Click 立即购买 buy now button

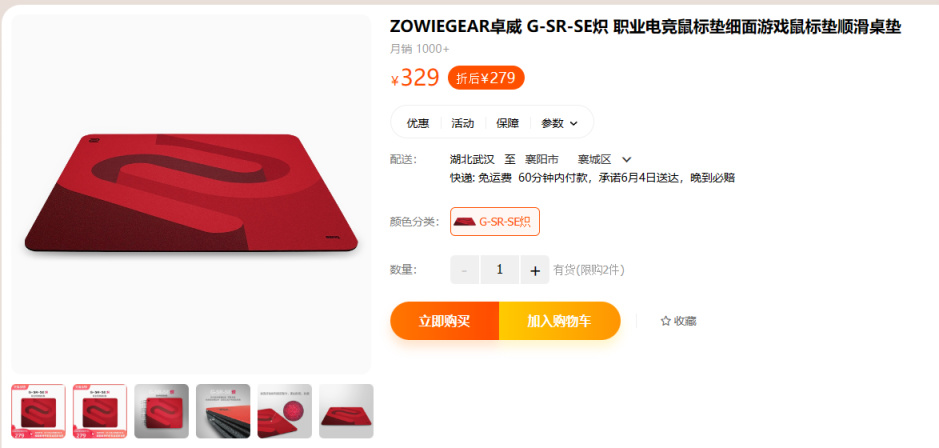(444, 321)
